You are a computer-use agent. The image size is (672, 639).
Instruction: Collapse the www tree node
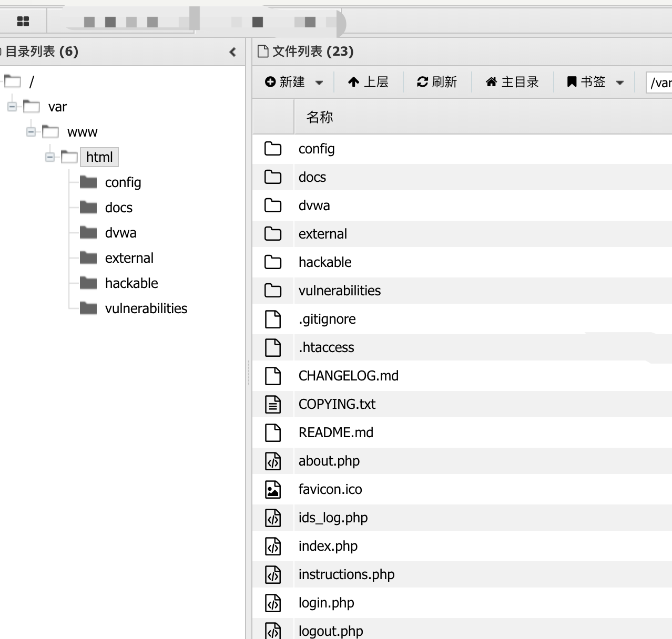[x=31, y=132]
